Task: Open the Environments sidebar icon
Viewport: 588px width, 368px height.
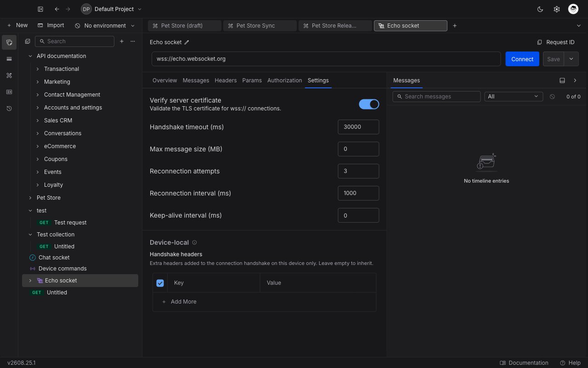Action: [x=9, y=59]
